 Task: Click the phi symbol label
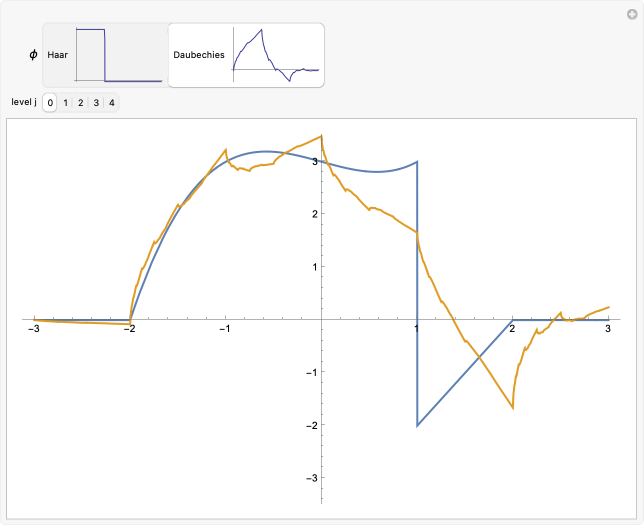pyautogui.click(x=34, y=55)
